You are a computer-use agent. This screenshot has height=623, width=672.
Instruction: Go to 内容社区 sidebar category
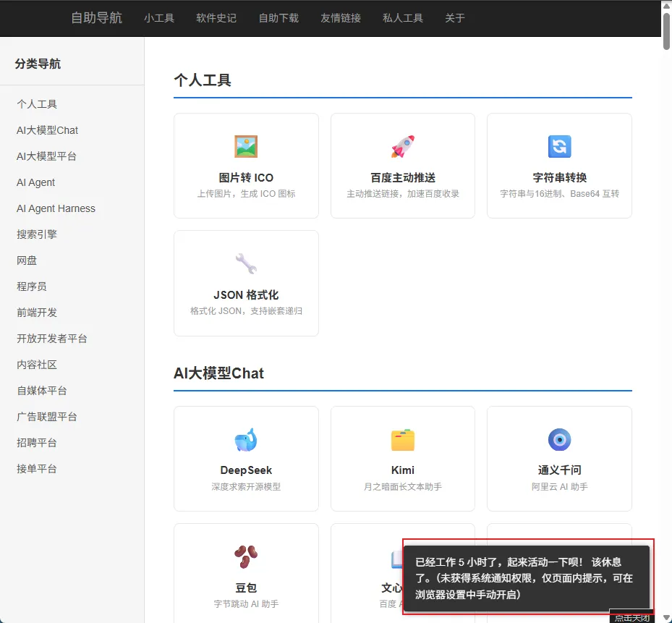pyautogui.click(x=37, y=365)
